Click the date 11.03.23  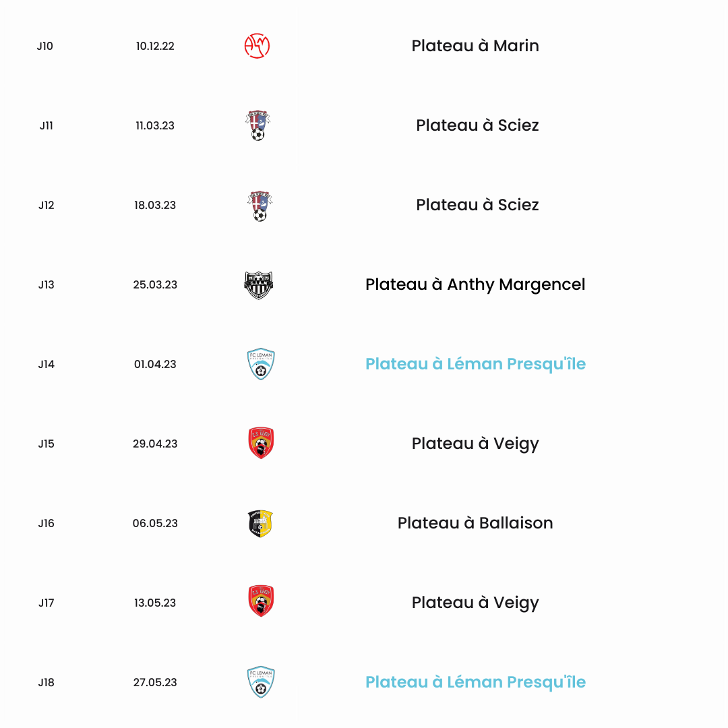[155, 125]
